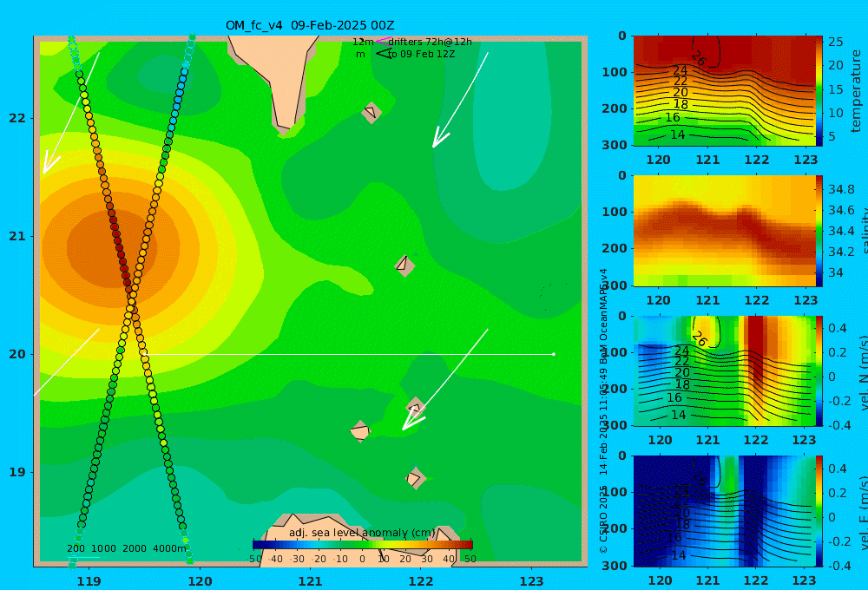The width and height of the screenshot is (868, 590).
Task: Click the '34.8' tick on the salinity color bar
Action: point(841,189)
